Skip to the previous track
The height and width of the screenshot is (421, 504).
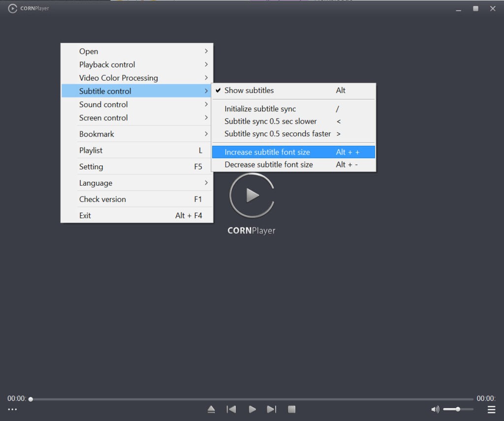[231, 409]
